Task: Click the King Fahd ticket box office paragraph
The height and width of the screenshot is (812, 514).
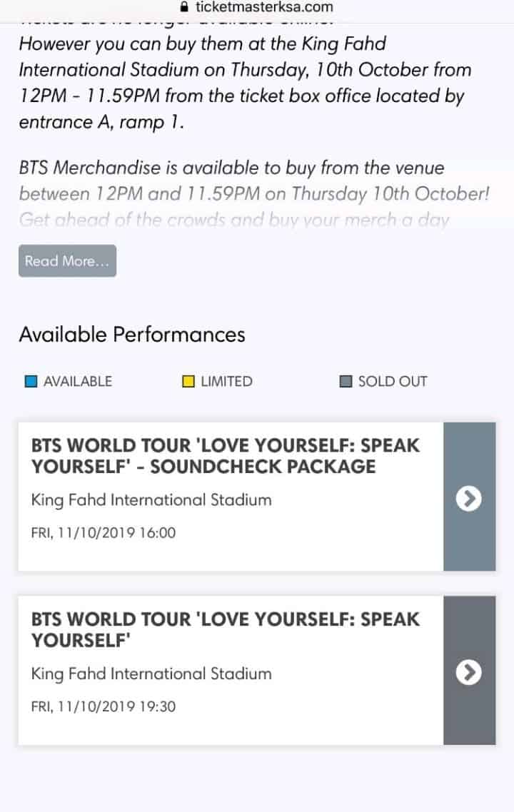Action: pyautogui.click(x=243, y=83)
